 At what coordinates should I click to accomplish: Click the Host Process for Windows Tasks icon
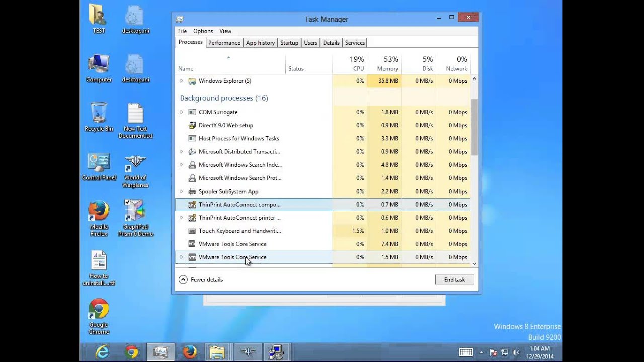[x=192, y=138]
